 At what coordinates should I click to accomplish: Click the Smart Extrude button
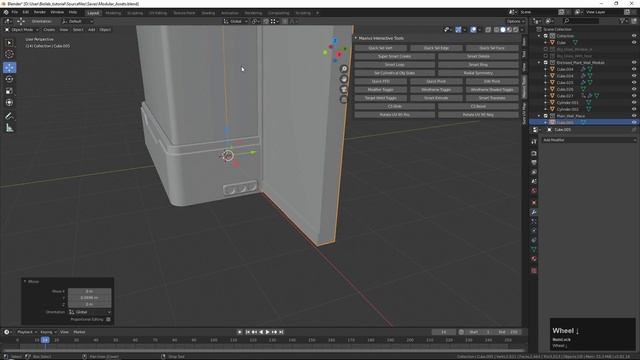(436, 98)
